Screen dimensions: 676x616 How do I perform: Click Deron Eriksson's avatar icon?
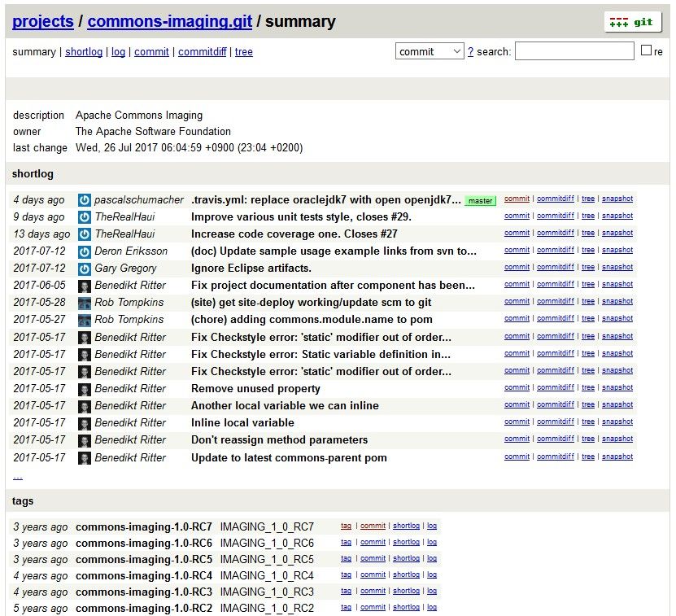click(85, 251)
